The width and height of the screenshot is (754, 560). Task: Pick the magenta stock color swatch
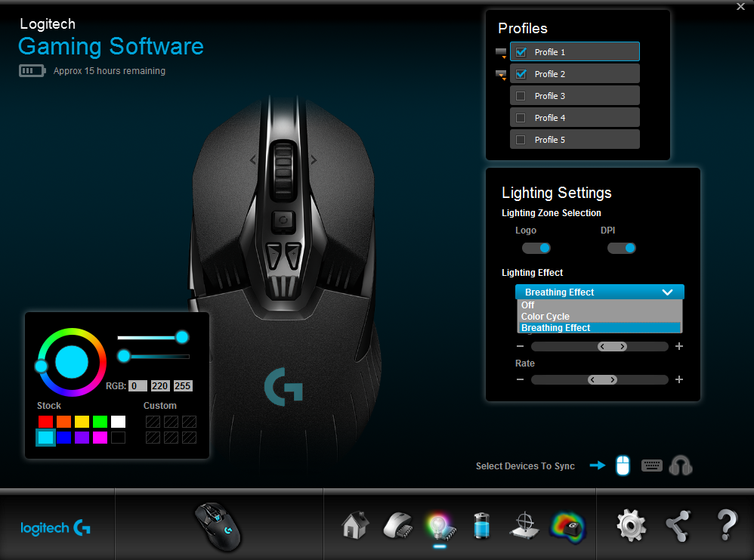100,438
